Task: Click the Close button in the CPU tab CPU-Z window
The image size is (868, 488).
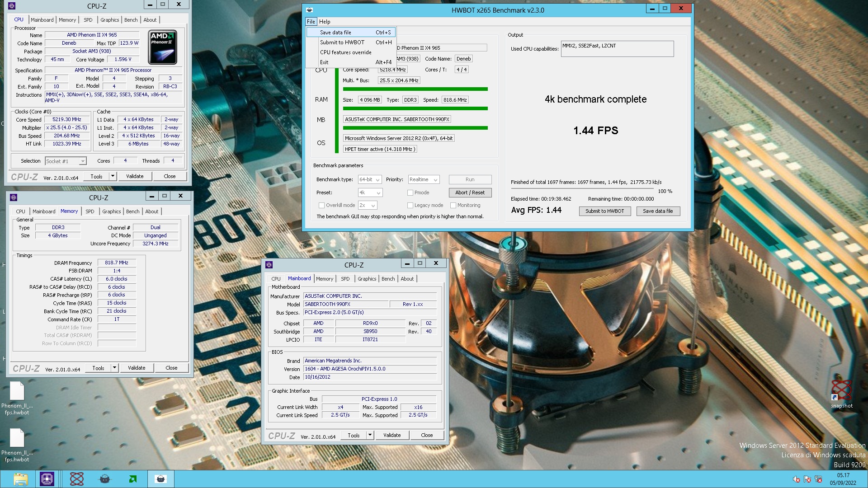Action: (x=170, y=176)
